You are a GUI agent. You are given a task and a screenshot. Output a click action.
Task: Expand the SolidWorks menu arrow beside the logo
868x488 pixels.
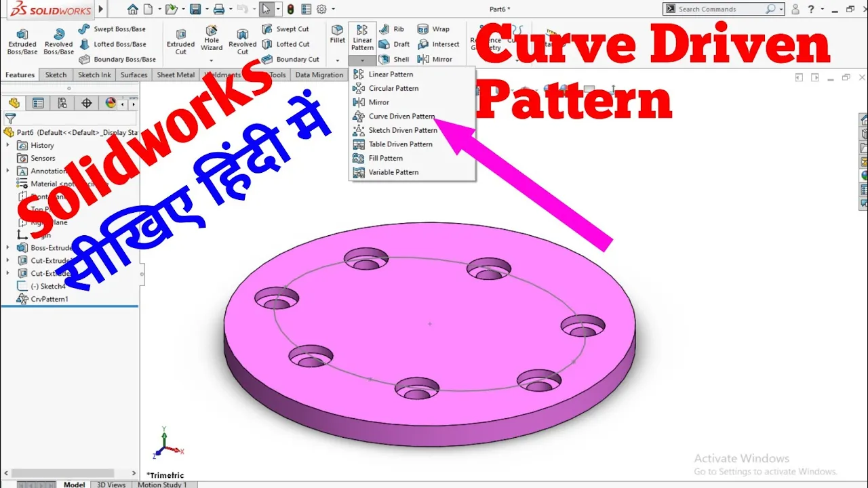101,9
